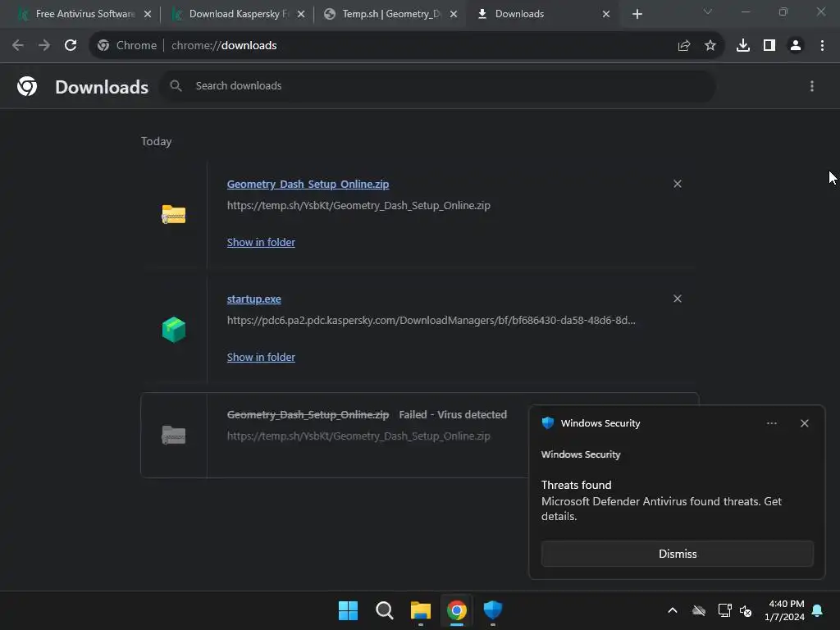
Task: Show startup.exe in folder
Action: tap(261, 358)
